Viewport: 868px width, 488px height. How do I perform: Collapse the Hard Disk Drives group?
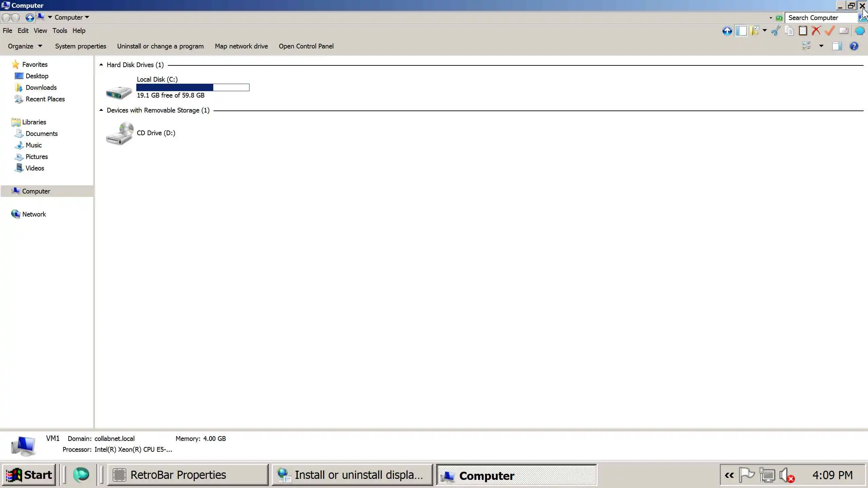(x=101, y=65)
